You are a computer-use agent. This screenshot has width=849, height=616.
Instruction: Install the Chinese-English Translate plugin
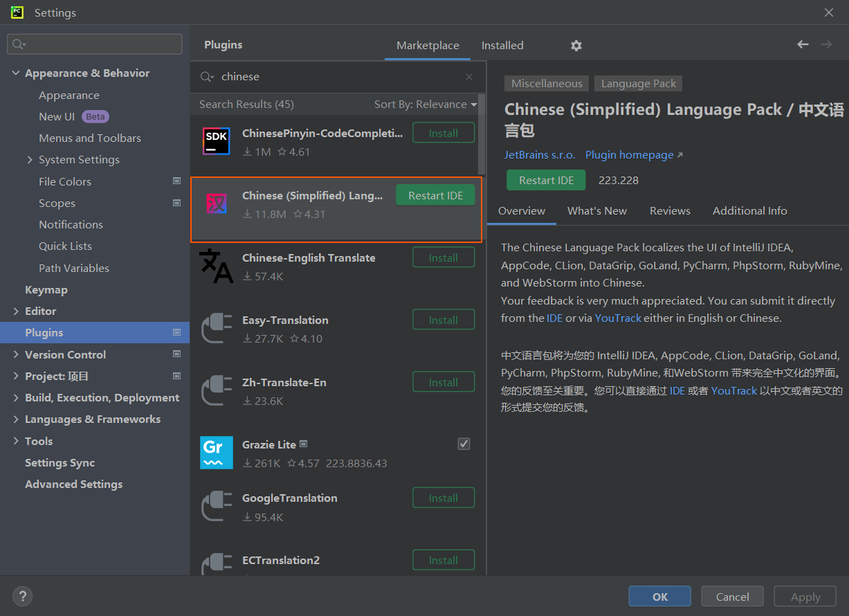tap(444, 257)
